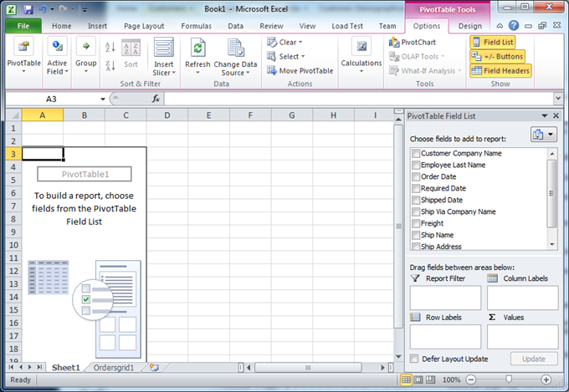Switch to the Page Layout tab
The width and height of the screenshot is (569, 392).
[144, 26]
